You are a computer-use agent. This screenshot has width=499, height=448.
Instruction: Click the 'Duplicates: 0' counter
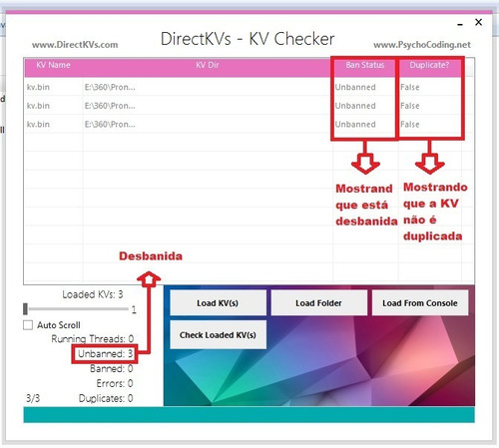(x=106, y=398)
